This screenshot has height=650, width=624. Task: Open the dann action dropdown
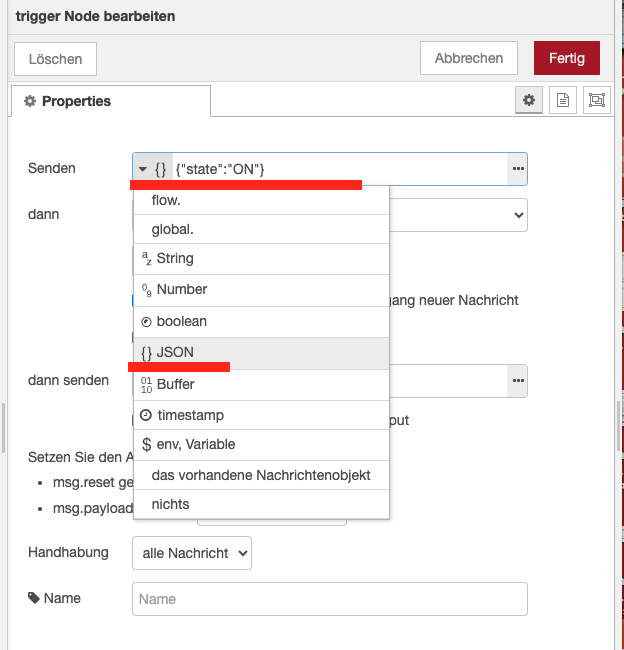(458, 214)
